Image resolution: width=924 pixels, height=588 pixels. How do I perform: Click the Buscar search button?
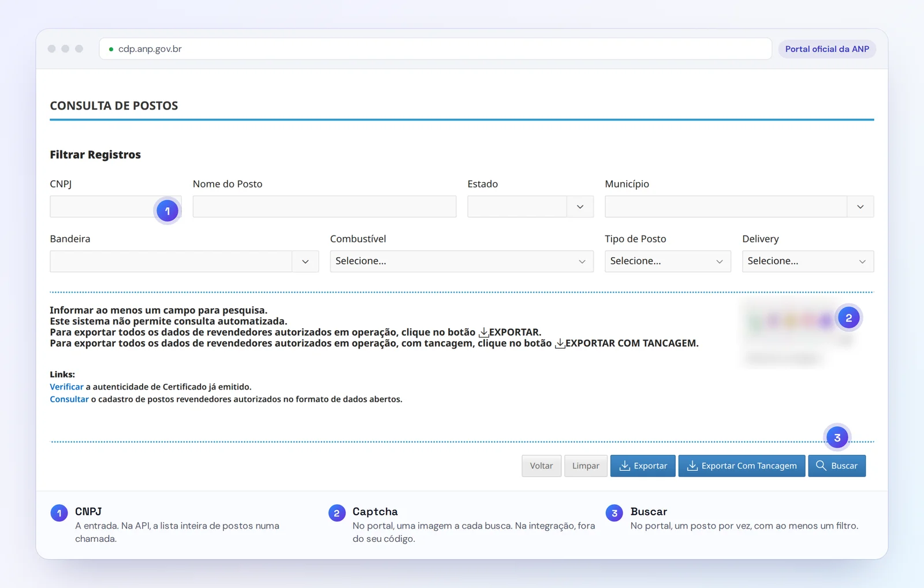(x=837, y=466)
